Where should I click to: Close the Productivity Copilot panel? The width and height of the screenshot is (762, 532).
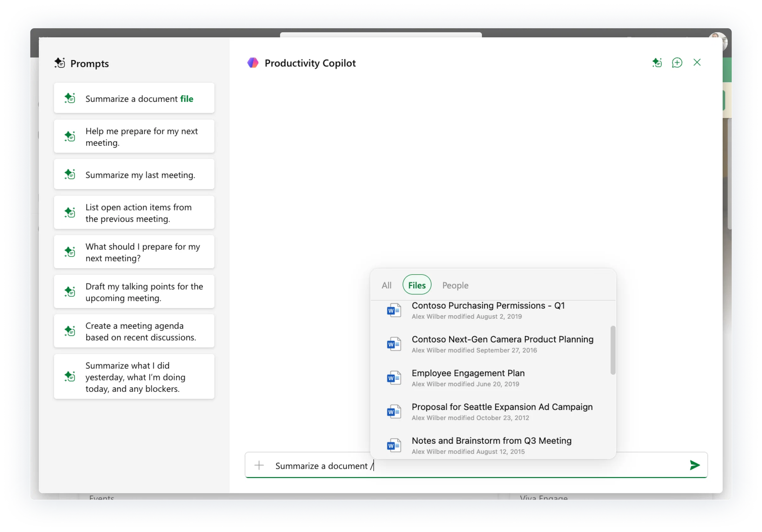pyautogui.click(x=697, y=62)
